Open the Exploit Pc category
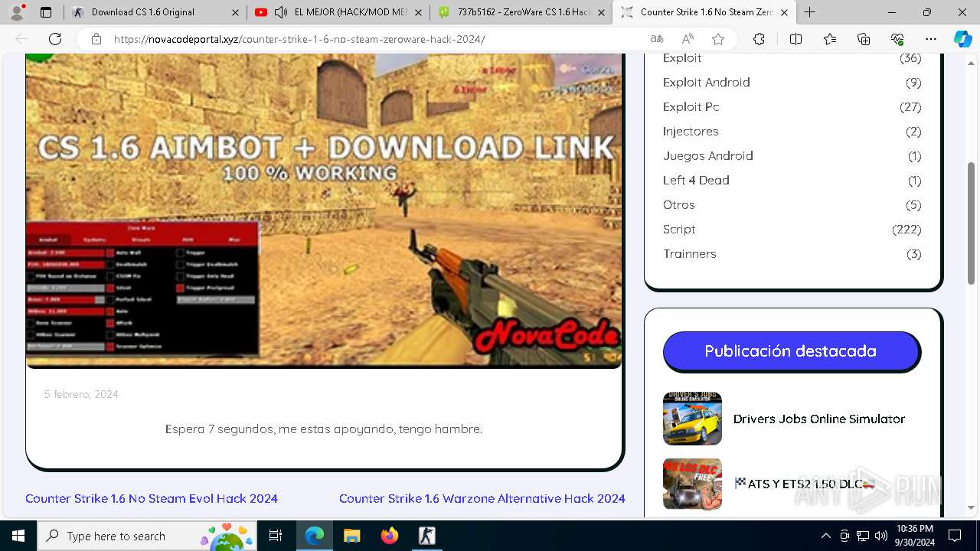Viewport: 980px width, 551px height. pyautogui.click(x=691, y=106)
